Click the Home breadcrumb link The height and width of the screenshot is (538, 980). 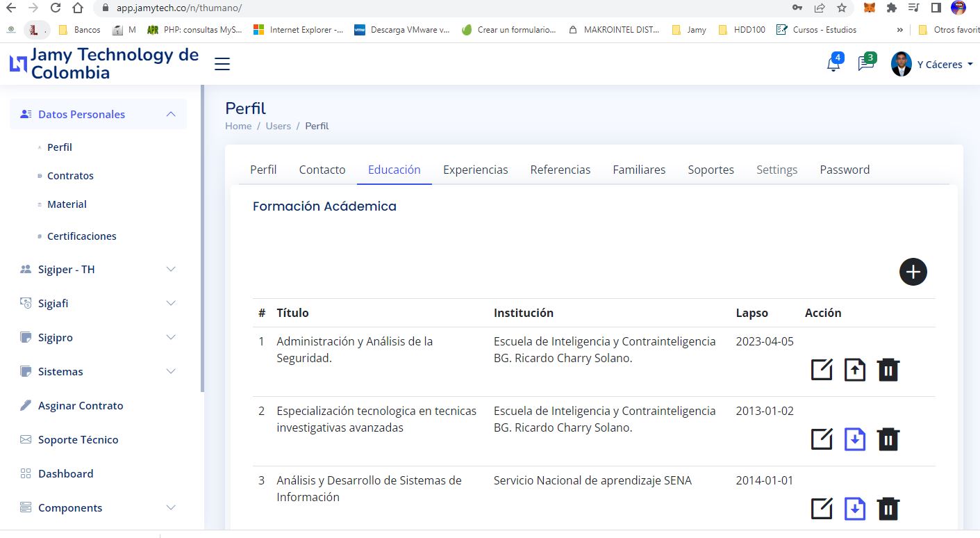click(238, 126)
